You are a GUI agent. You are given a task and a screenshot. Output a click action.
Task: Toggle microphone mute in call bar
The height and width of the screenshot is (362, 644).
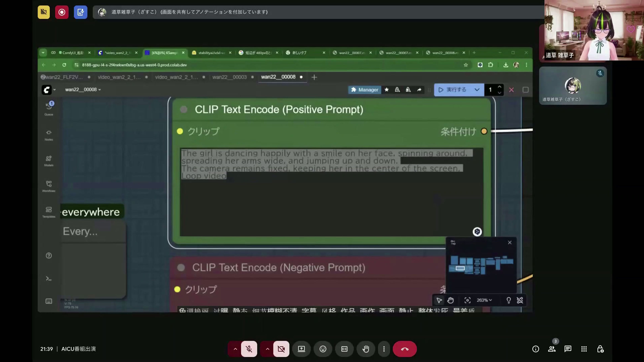tap(249, 349)
